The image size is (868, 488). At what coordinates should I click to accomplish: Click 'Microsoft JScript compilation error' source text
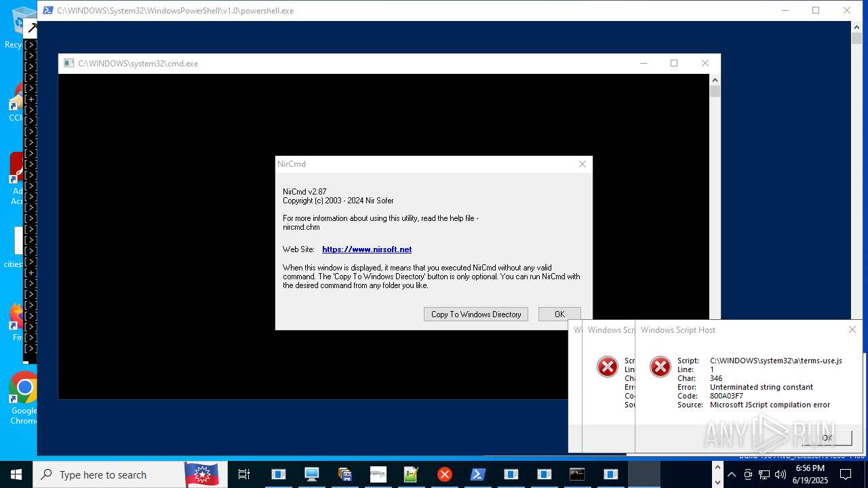[x=770, y=405]
